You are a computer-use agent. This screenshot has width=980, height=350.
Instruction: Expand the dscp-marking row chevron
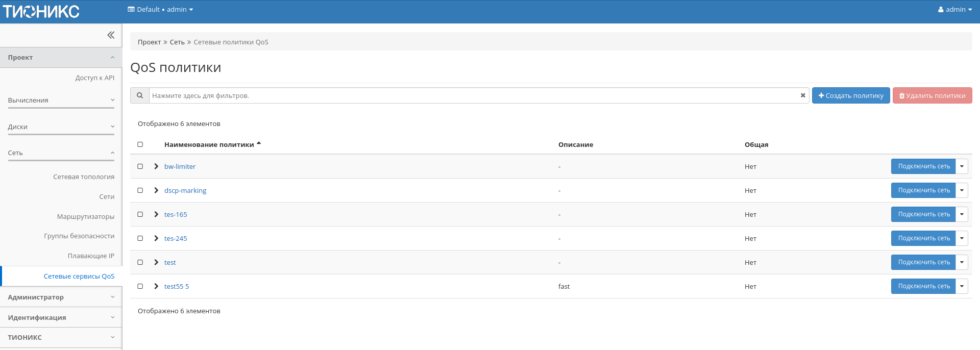[156, 190]
